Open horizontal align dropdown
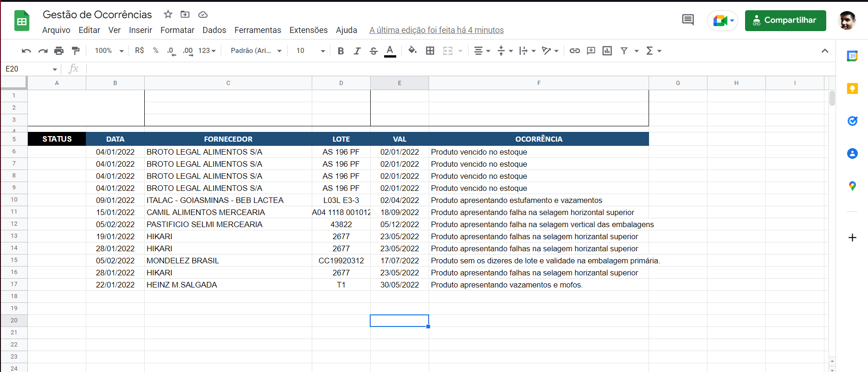The image size is (868, 372). click(482, 51)
